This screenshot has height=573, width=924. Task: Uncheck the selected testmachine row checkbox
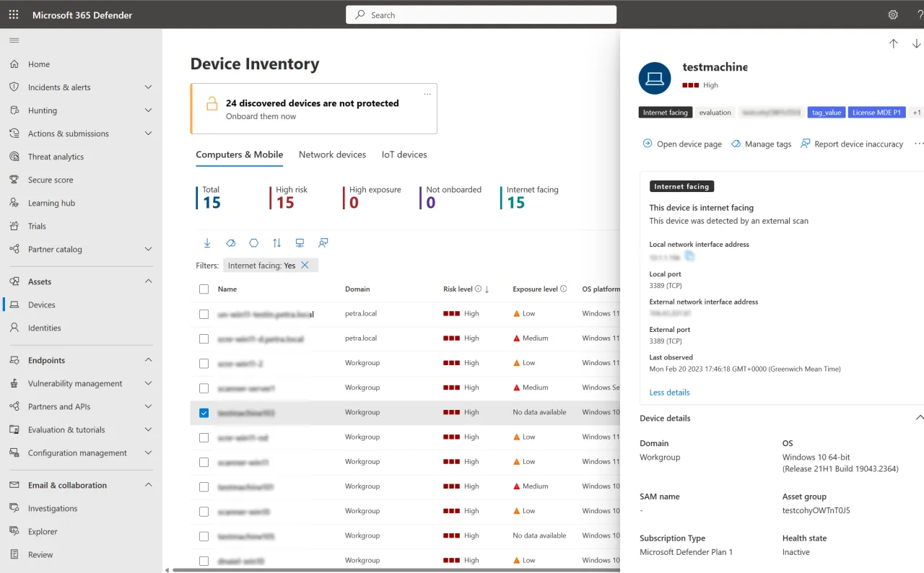203,412
